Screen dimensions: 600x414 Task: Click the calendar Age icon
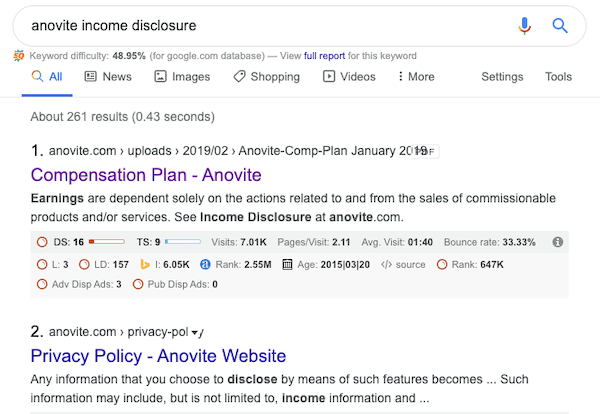coord(287,264)
